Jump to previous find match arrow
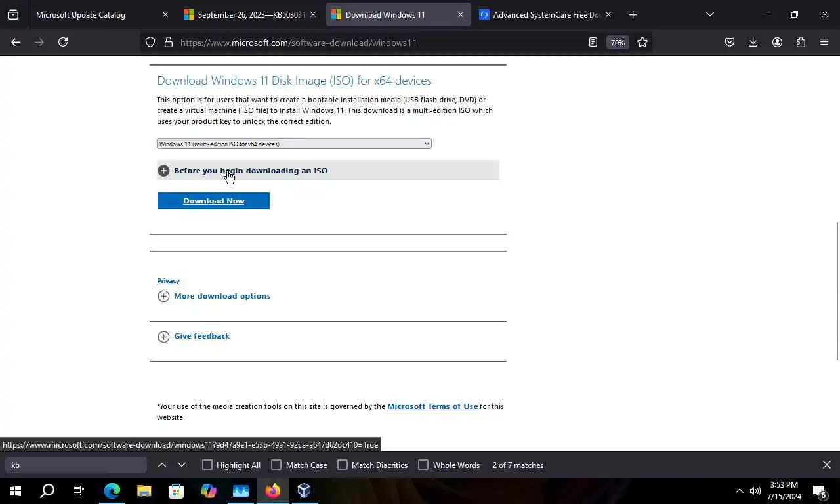 pos(161,465)
